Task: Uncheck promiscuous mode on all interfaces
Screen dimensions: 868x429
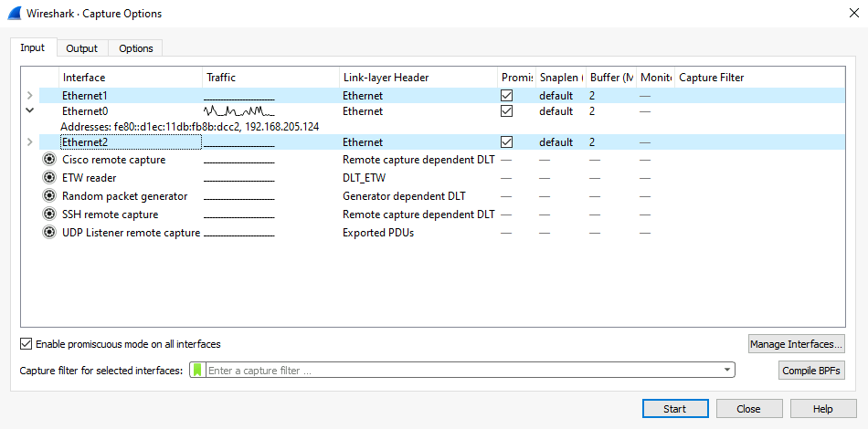Action: 26,344
